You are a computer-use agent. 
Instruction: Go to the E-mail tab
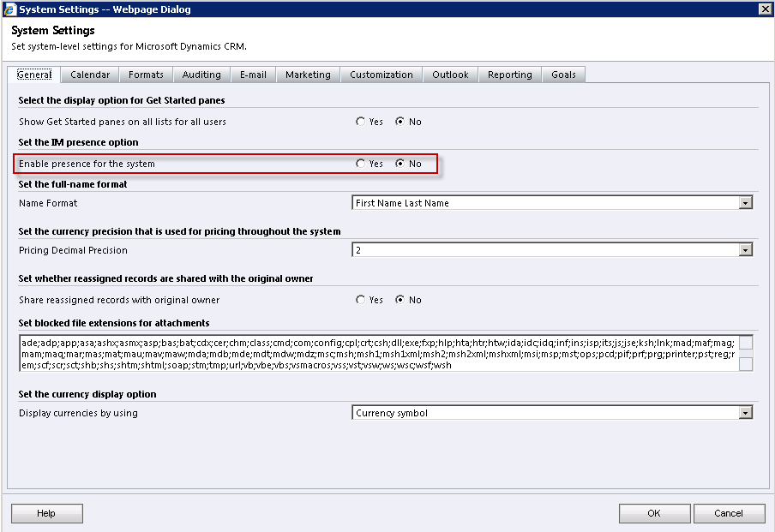pyautogui.click(x=253, y=75)
